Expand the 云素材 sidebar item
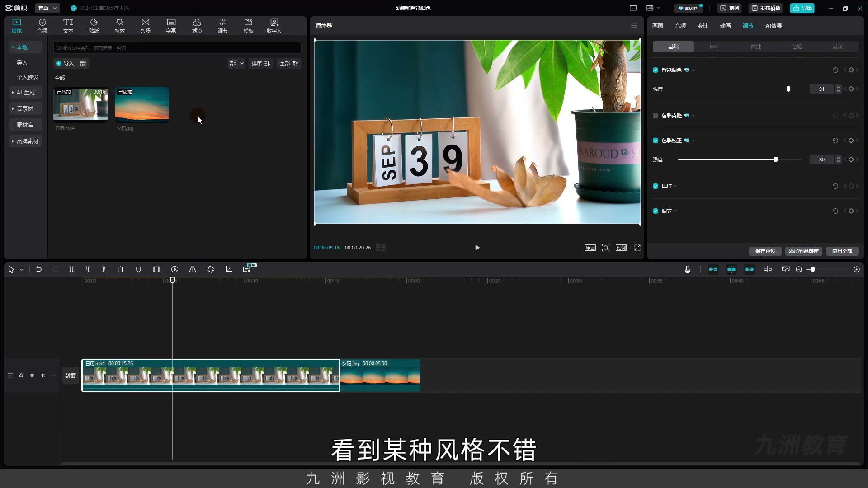 25,108
